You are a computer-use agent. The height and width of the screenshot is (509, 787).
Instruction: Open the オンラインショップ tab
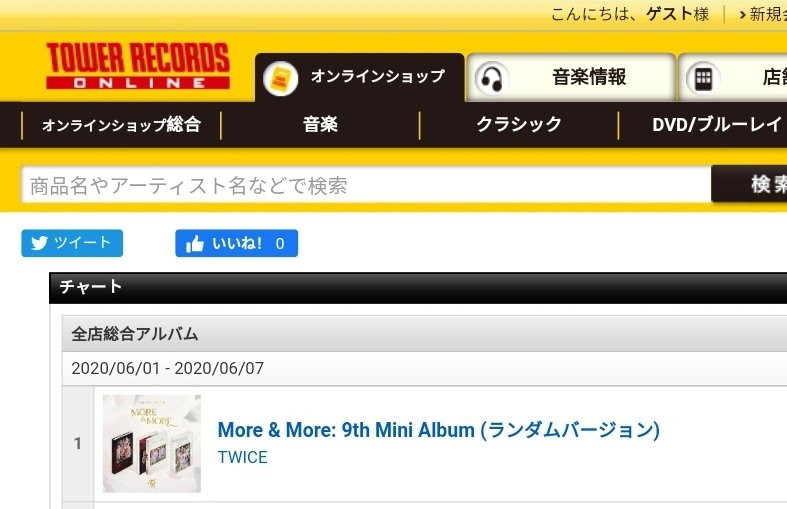[359, 77]
